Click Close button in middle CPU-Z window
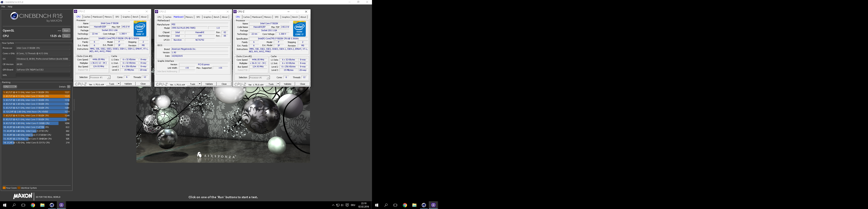Image resolution: width=868 pixels, height=209 pixels. (x=224, y=84)
